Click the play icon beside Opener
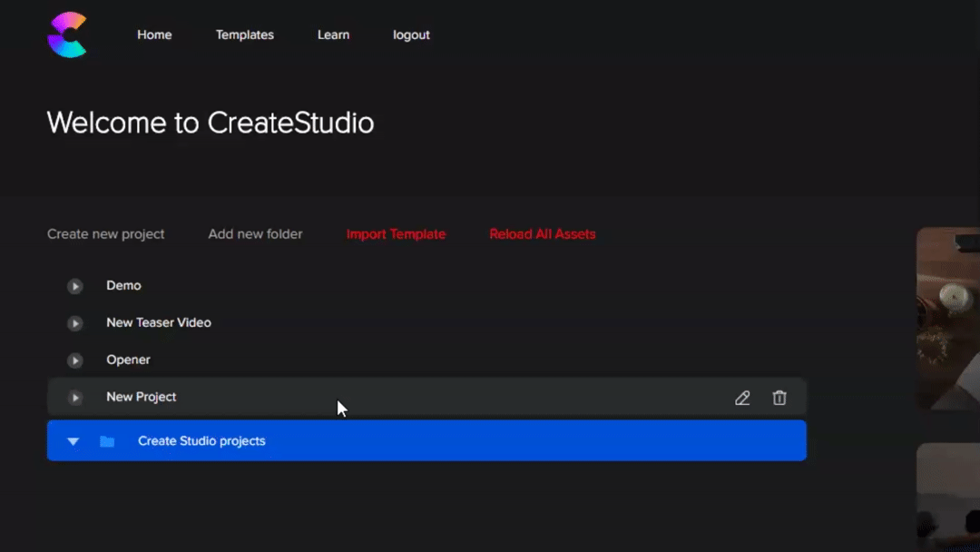980x552 pixels. click(x=75, y=360)
